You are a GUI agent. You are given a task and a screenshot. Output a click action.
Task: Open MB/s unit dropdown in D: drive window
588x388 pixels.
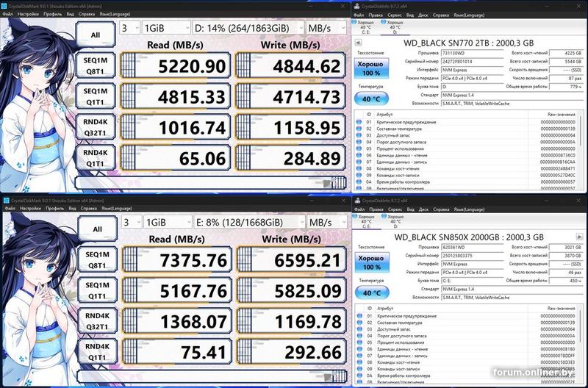pos(326,28)
